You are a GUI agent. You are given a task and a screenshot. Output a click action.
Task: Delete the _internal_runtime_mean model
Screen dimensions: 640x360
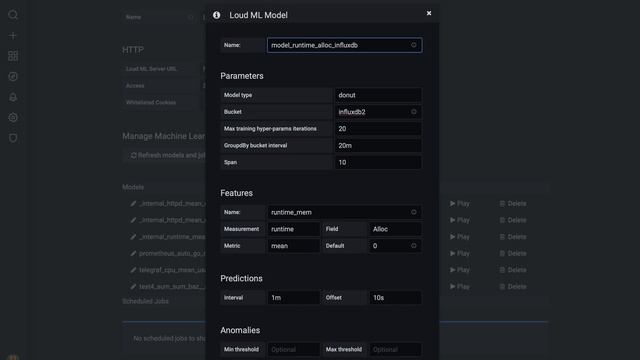[x=513, y=237]
